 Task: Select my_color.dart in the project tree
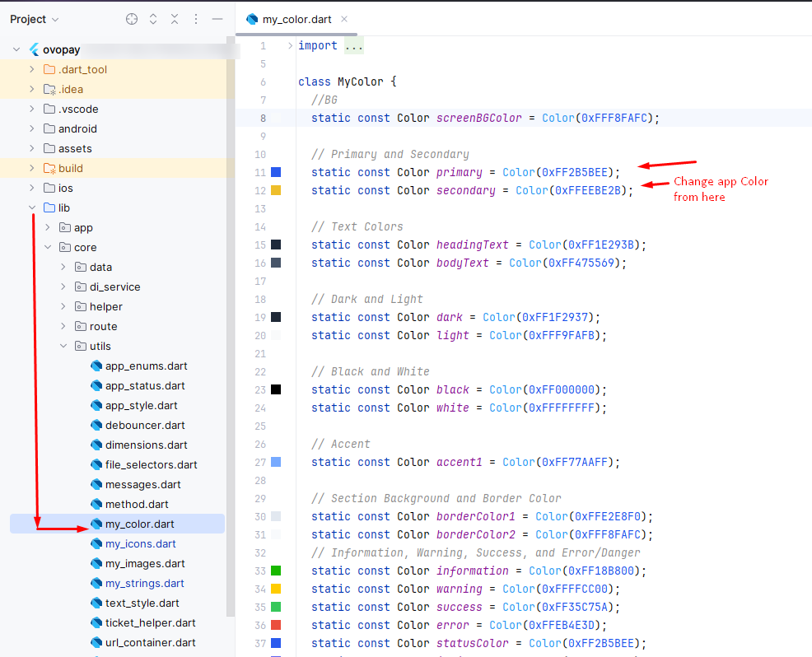pyautogui.click(x=117, y=524)
